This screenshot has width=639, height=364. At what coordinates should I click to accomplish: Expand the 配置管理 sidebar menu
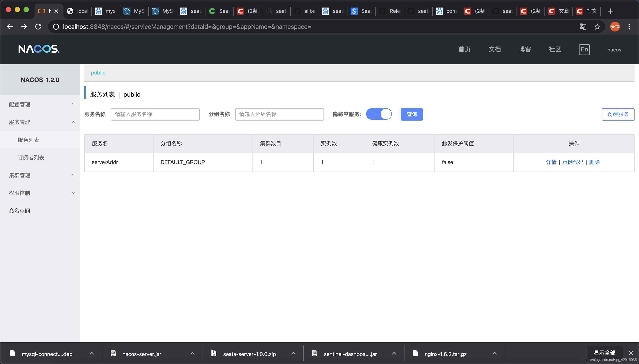(x=40, y=104)
